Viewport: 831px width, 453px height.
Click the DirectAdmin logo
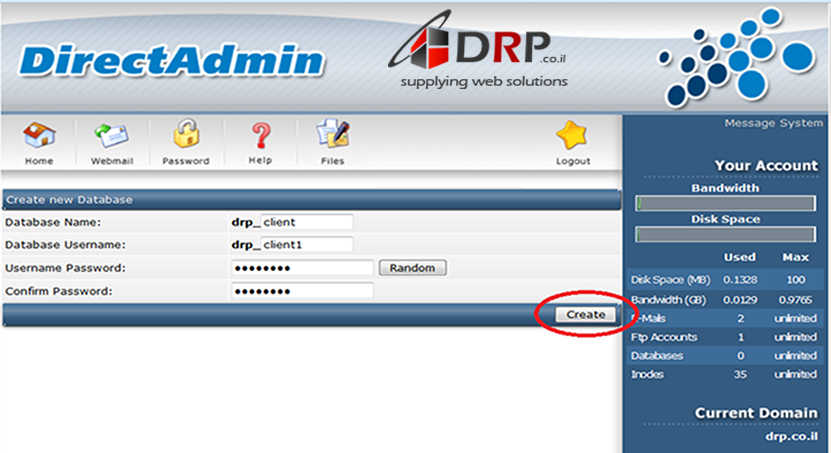[x=172, y=61]
